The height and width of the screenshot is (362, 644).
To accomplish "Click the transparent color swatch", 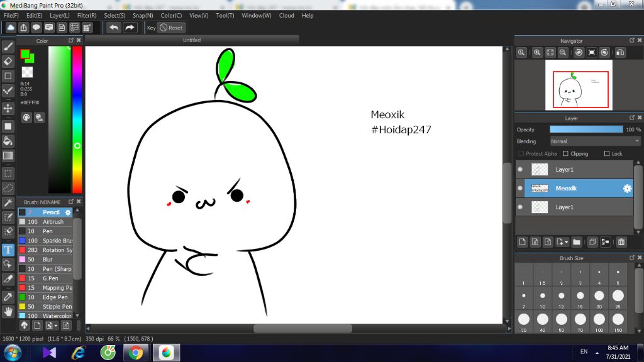I will point(27,72).
